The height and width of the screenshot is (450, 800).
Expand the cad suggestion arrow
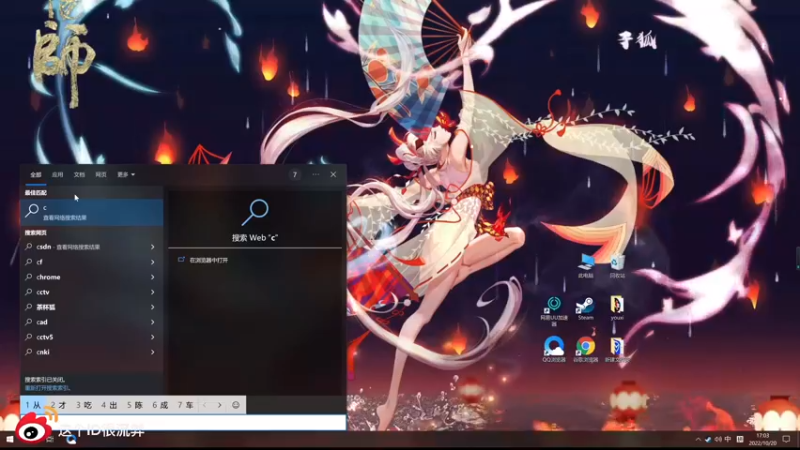[x=153, y=322]
